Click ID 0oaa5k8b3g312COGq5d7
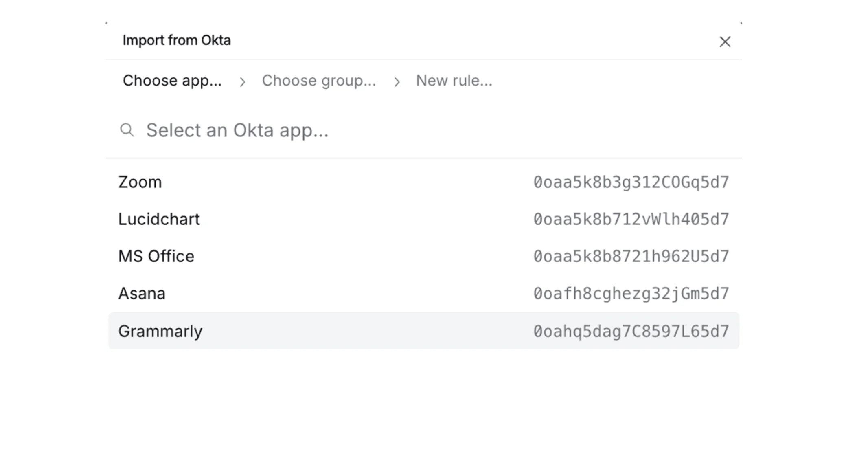 tap(631, 182)
